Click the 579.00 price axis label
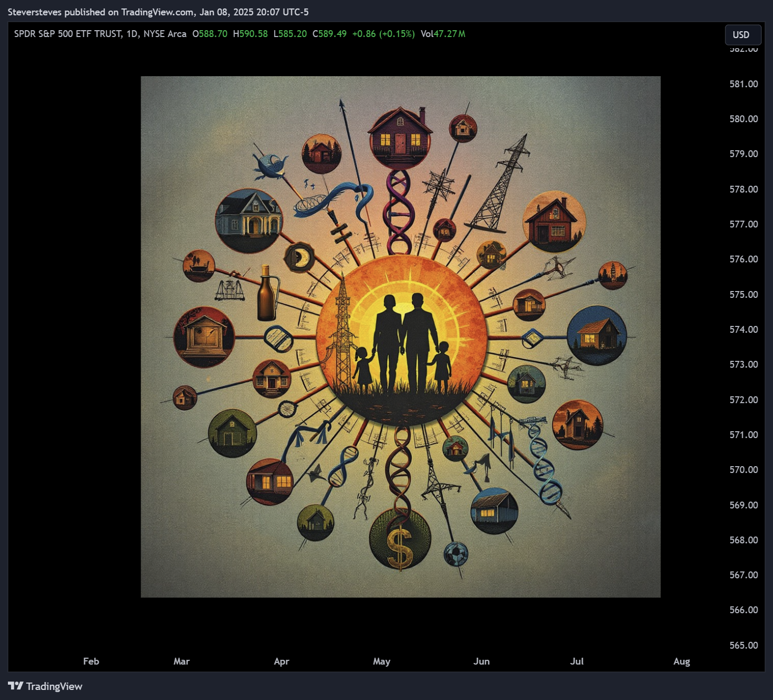Screen dimensions: 773x700 point(743,154)
